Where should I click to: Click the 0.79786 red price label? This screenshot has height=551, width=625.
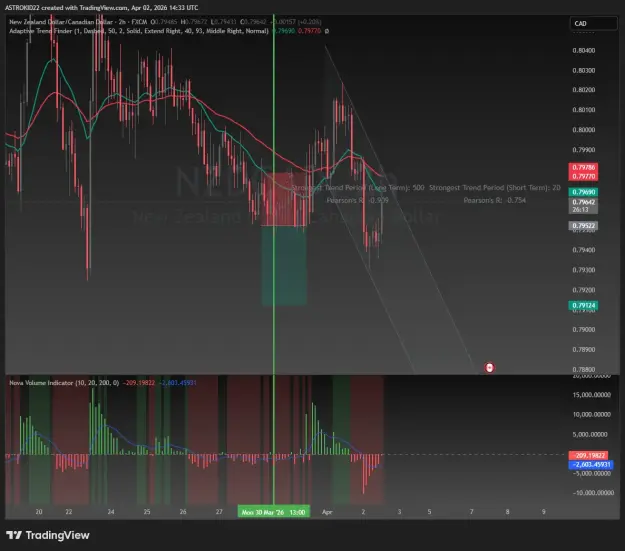tap(583, 167)
